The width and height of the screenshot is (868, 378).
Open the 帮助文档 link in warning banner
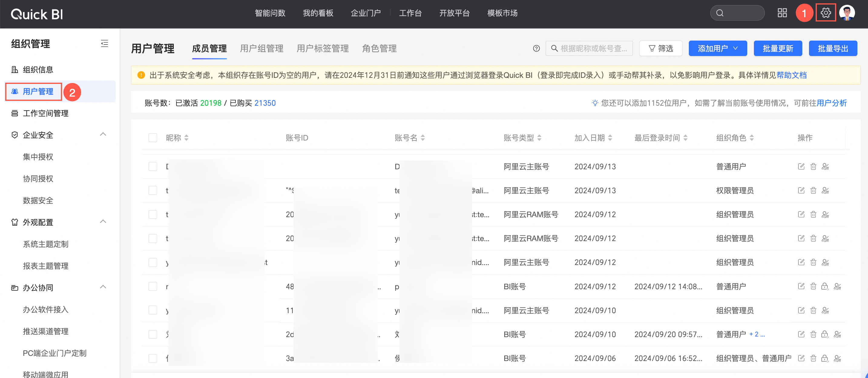pyautogui.click(x=791, y=75)
